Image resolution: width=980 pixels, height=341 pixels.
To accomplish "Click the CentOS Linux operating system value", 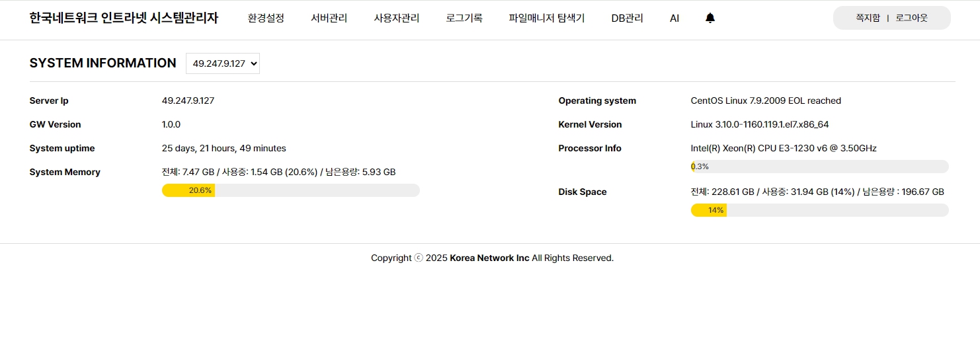I will coord(765,100).
